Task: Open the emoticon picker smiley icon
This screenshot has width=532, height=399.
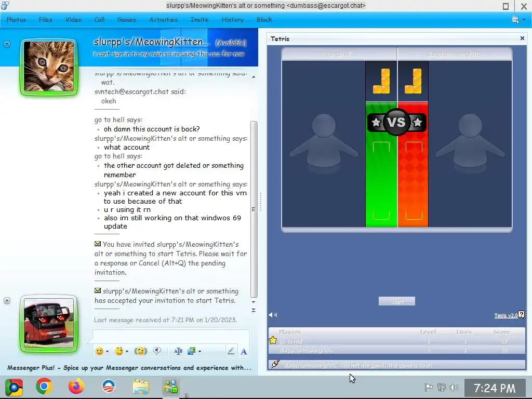Action: [x=99, y=351]
